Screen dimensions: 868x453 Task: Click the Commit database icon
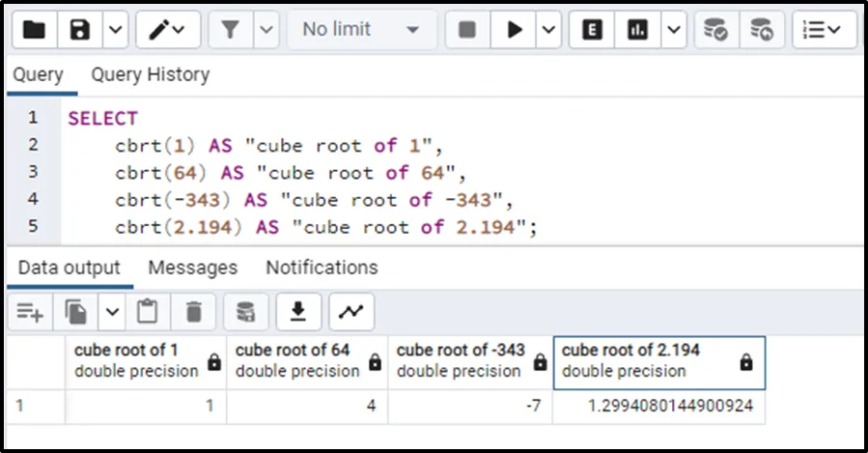click(x=715, y=30)
